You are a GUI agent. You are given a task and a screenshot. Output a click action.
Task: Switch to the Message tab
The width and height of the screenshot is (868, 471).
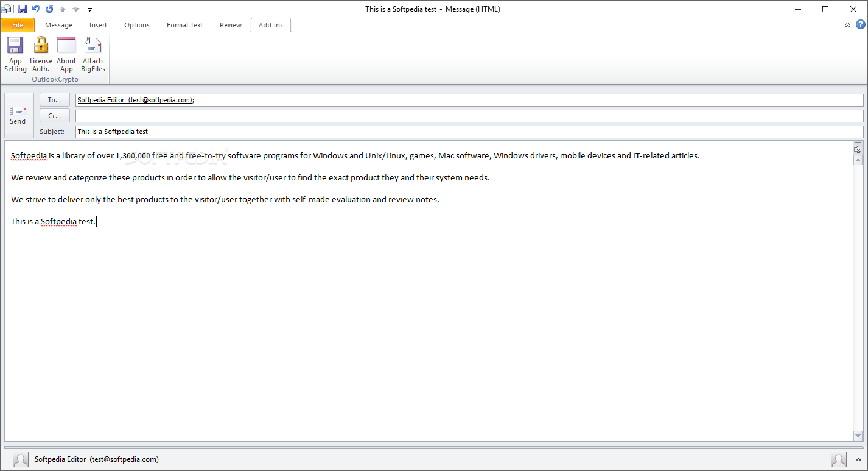tap(58, 25)
